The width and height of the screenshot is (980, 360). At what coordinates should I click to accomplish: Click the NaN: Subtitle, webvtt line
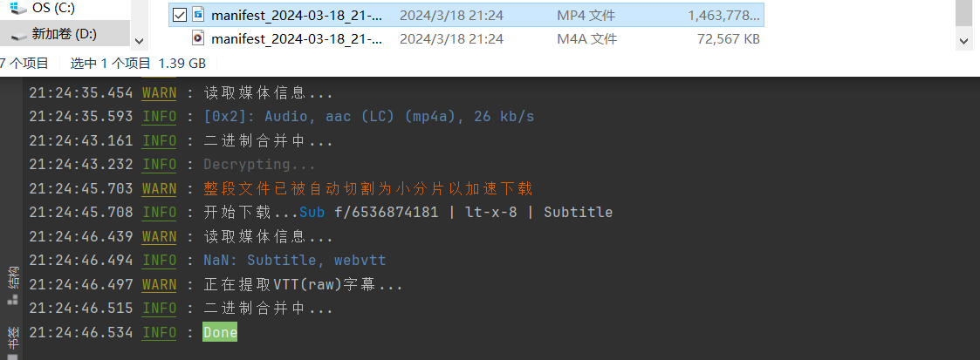(x=294, y=260)
